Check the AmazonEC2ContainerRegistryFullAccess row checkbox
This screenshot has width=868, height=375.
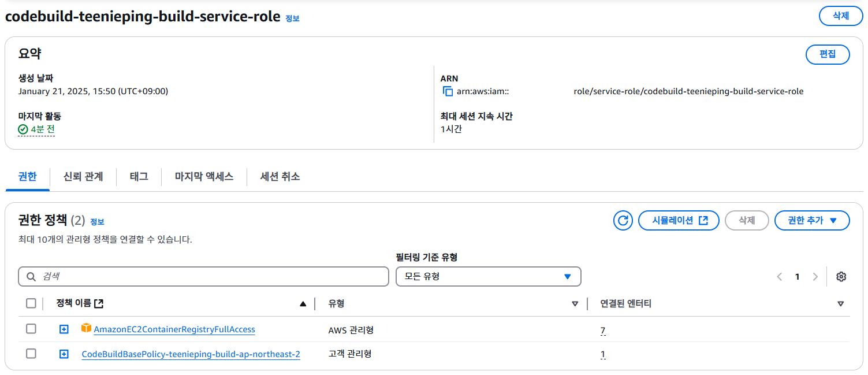(31, 329)
